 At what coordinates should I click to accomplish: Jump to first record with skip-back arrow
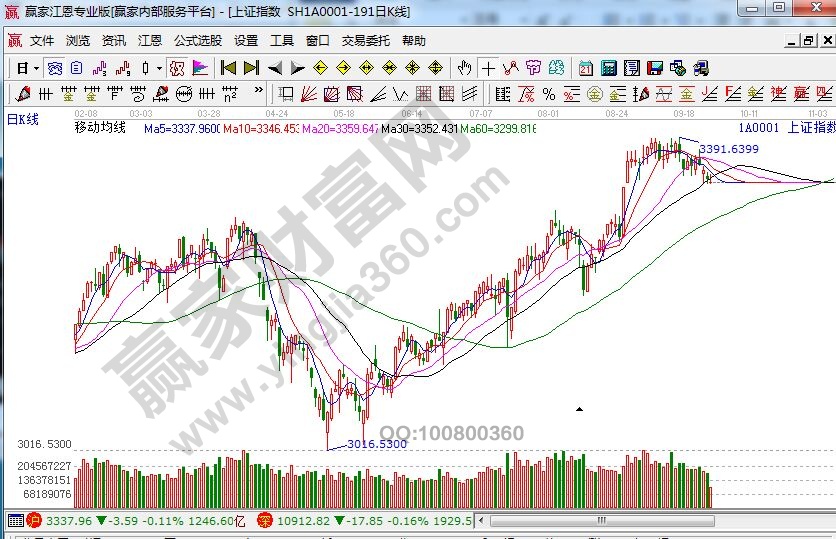[x=228, y=68]
